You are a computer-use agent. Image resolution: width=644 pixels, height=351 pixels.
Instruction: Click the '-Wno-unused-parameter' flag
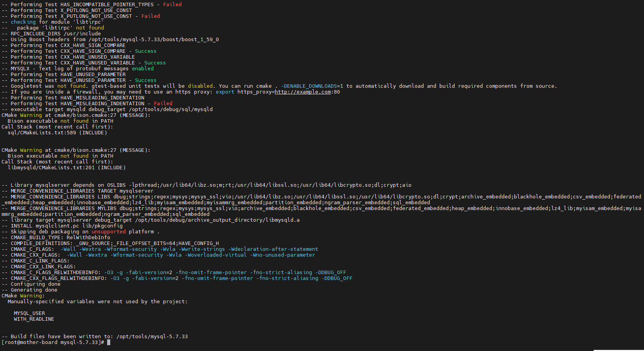(283, 255)
